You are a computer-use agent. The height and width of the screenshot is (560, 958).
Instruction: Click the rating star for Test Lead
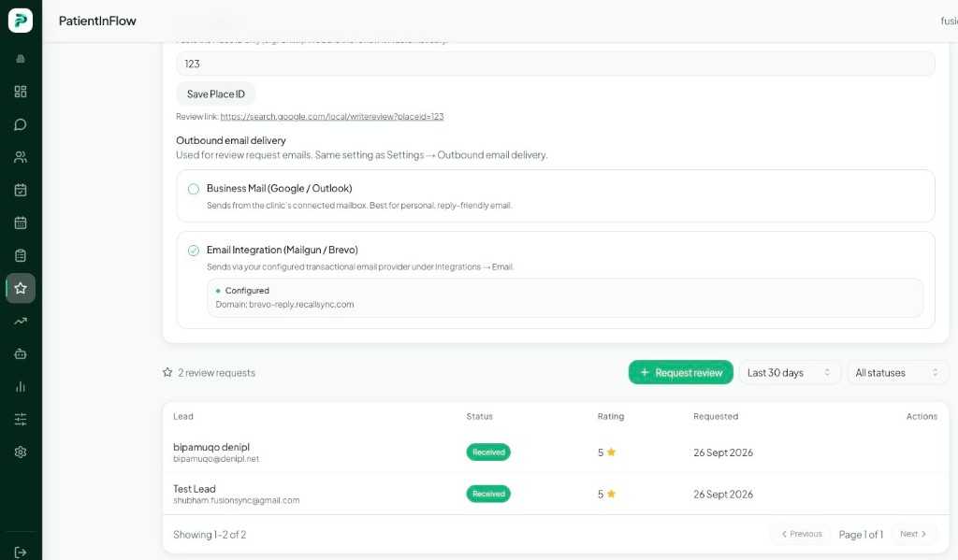pyautogui.click(x=611, y=494)
